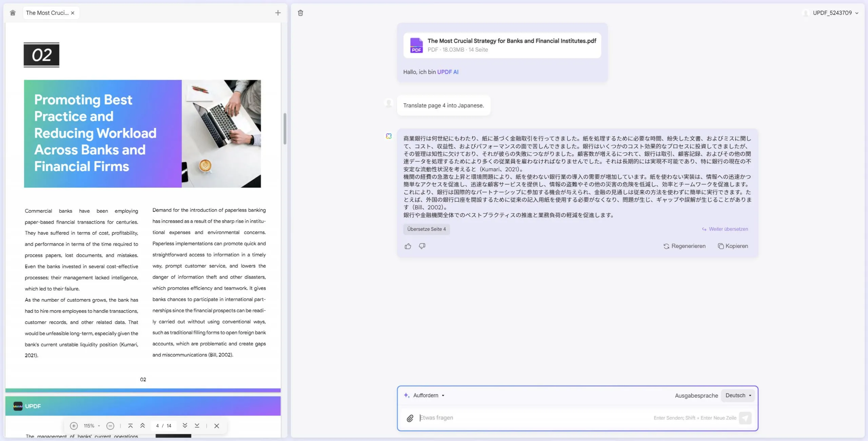Open the 115% zoom level dropdown
This screenshot has width=868, height=441.
(x=92, y=426)
